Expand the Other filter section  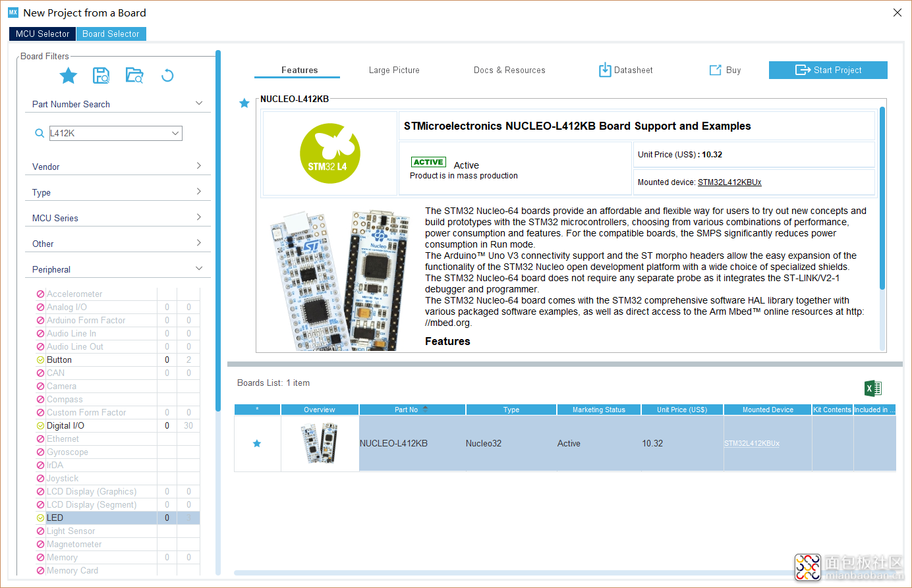199,243
